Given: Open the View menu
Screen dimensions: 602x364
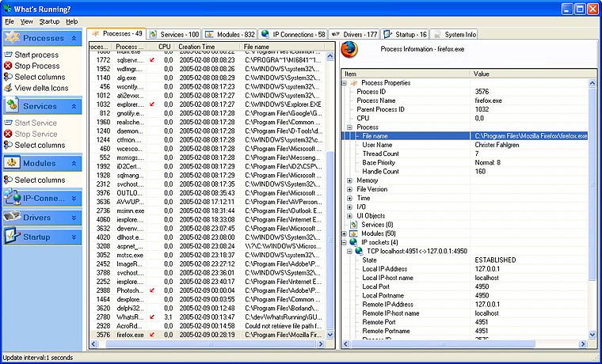Looking at the screenshot, I should click(x=26, y=21).
